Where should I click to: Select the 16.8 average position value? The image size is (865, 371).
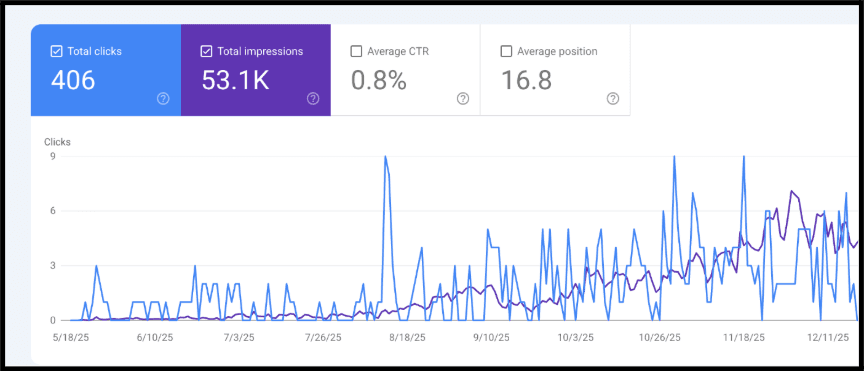[526, 80]
